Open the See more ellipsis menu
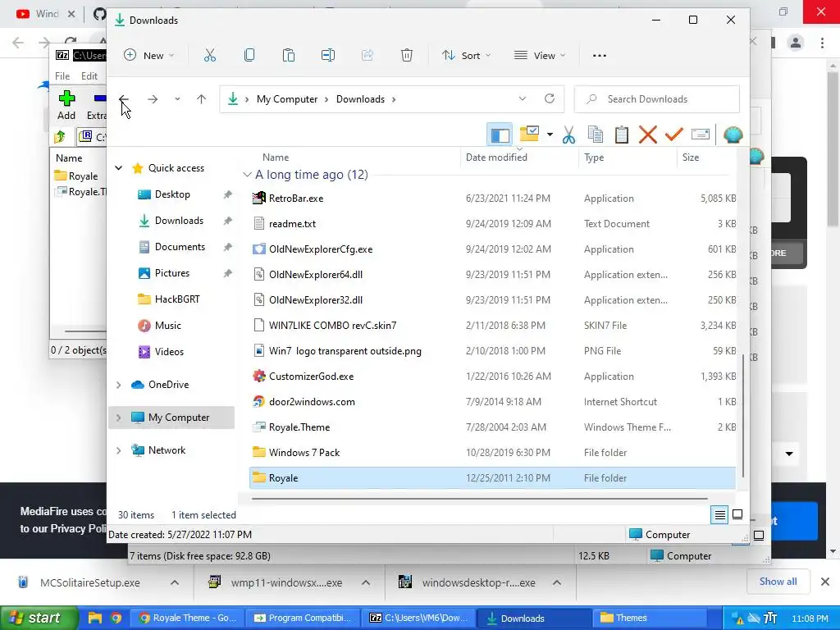The width and height of the screenshot is (840, 630). click(x=600, y=55)
